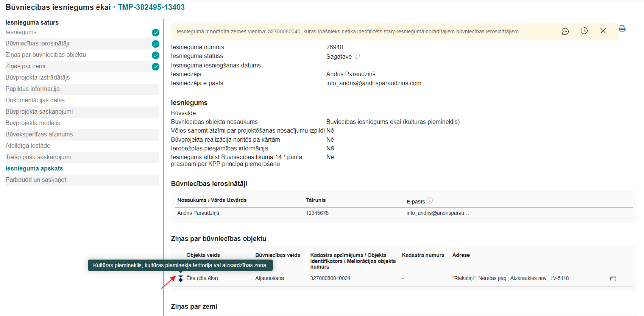Open Būvprojekta modelis section
Image resolution: width=644 pixels, height=316 pixels.
33,123
